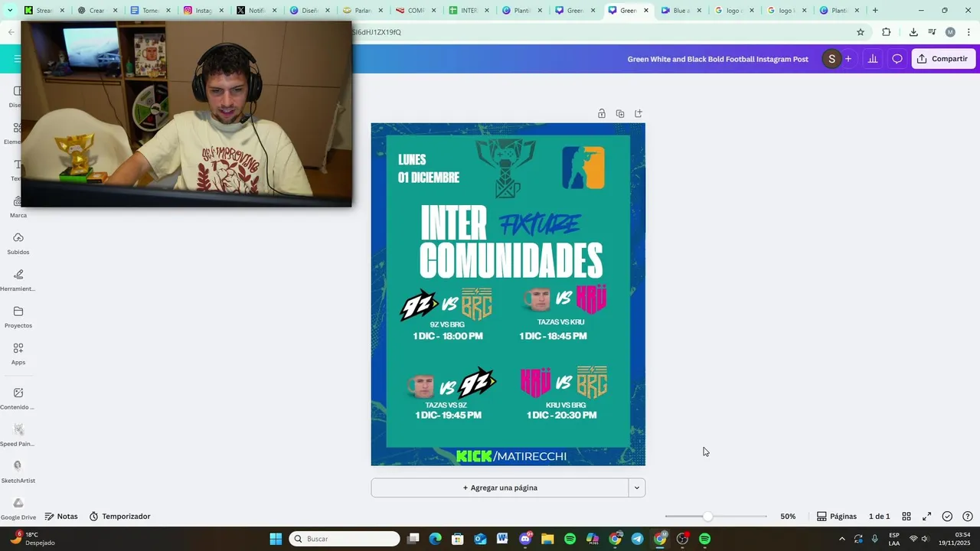Image resolution: width=980 pixels, height=551 pixels.
Task: Open the help question mark icon
Action: pos(968,517)
